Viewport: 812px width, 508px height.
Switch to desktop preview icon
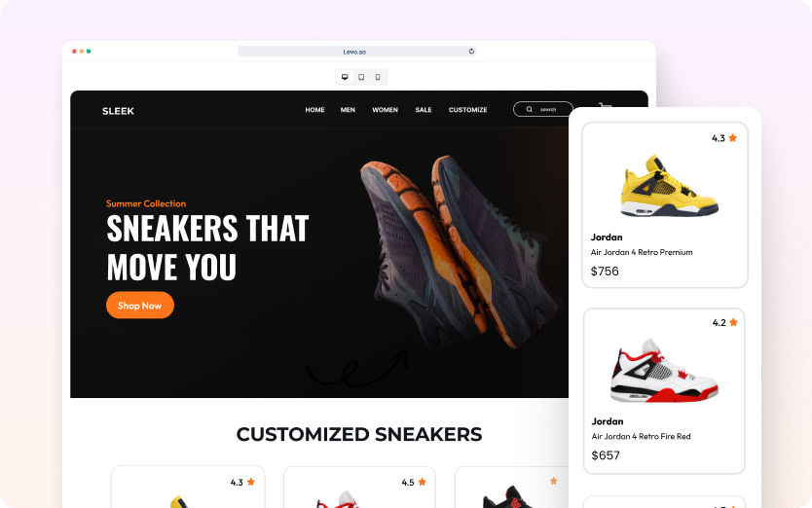point(345,77)
